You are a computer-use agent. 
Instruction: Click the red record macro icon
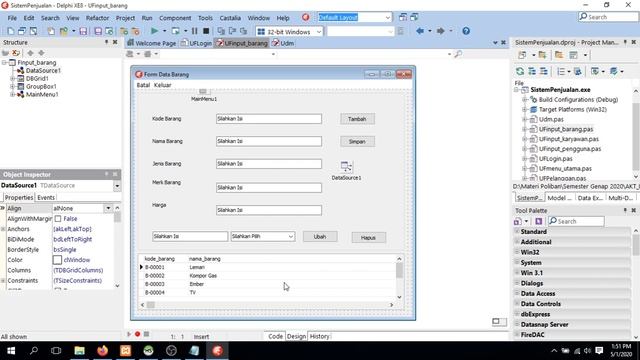(138, 334)
